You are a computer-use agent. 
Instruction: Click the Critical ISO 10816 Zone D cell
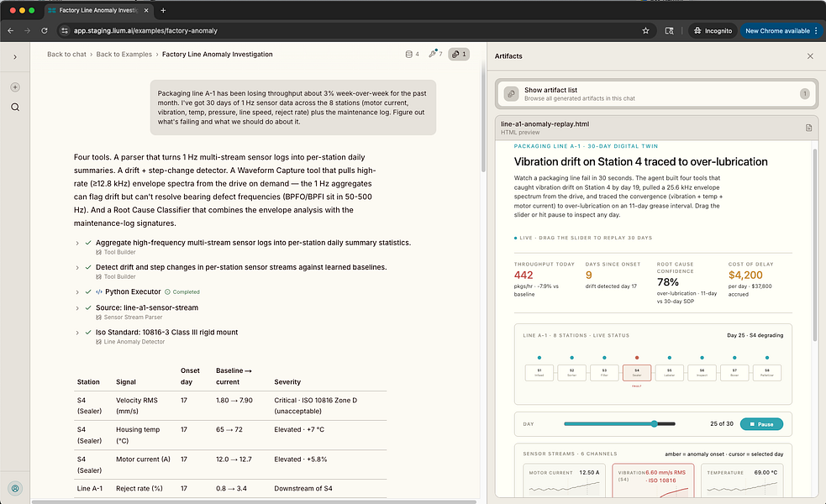(316, 406)
